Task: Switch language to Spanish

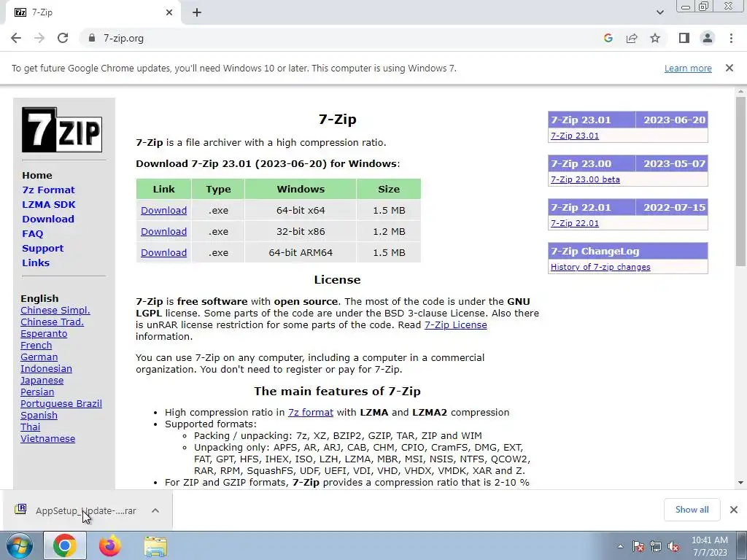Action: 39,415
